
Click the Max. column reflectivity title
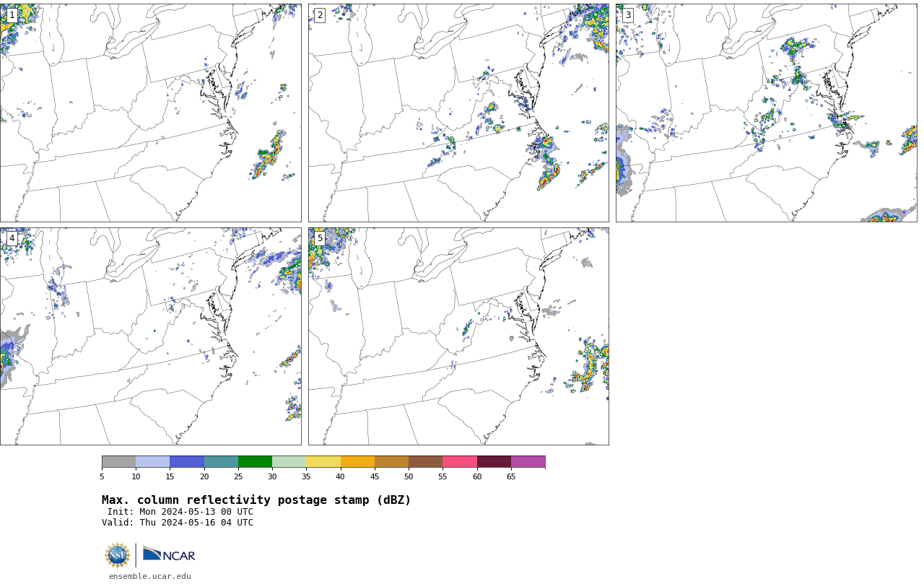[x=256, y=500]
